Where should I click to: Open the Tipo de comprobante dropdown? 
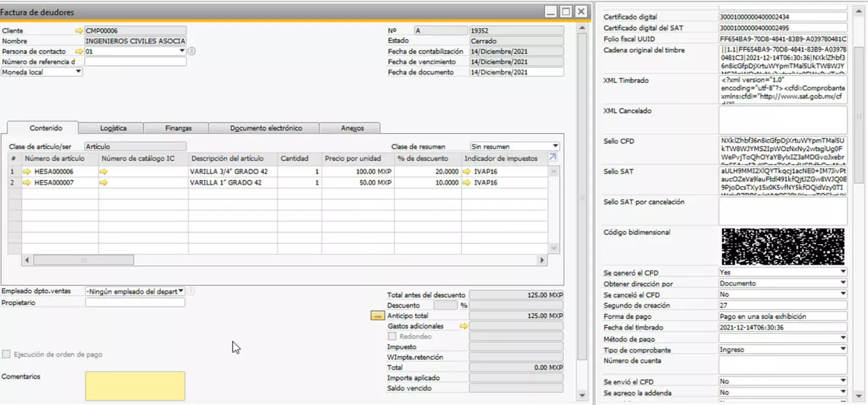[843, 349]
